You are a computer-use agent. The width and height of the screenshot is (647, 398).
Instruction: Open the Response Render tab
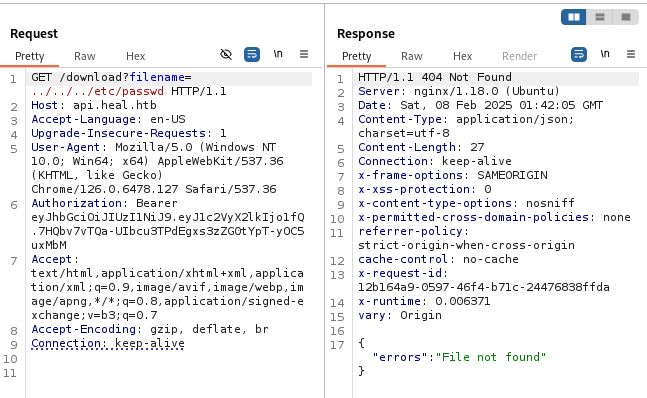[x=519, y=56]
